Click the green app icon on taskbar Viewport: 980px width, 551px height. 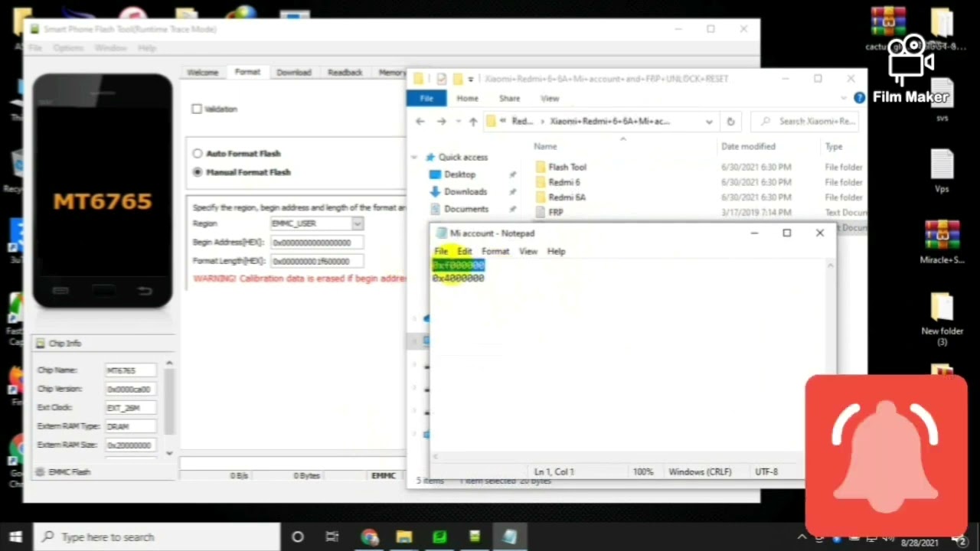(x=439, y=536)
